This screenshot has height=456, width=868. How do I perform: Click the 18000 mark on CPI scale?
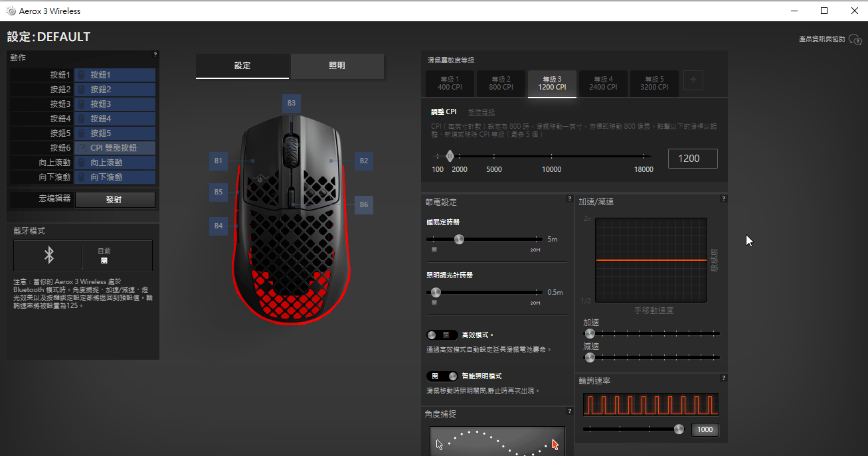tap(644, 169)
